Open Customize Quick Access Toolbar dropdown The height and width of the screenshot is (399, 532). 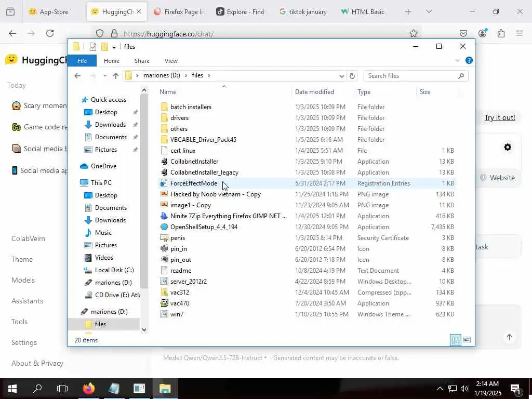coord(114,47)
